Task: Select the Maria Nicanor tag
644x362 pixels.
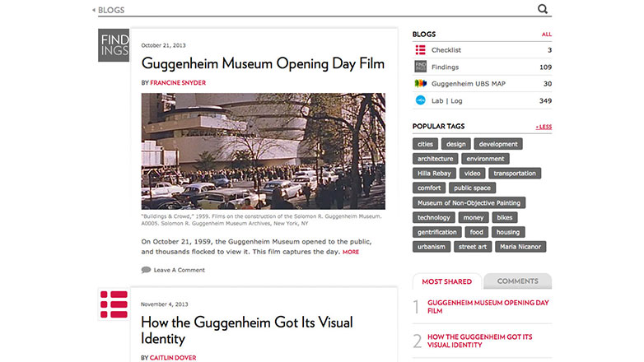Action: pyautogui.click(x=520, y=247)
